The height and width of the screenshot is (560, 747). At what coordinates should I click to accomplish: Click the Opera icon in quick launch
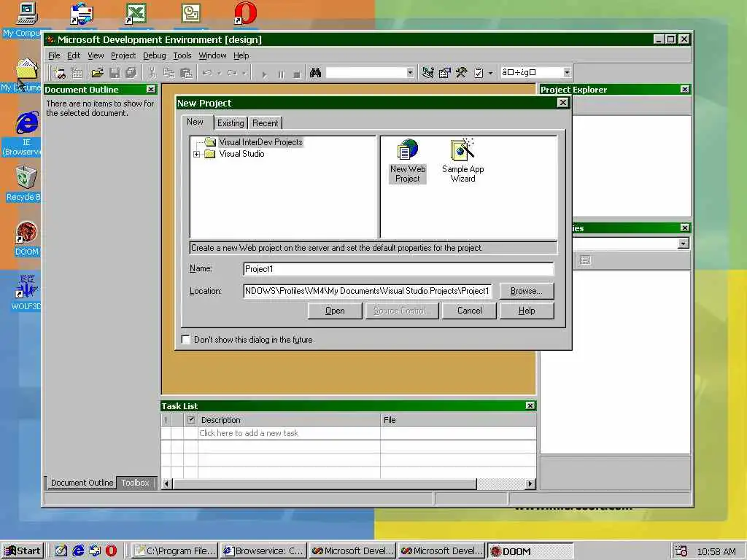pyautogui.click(x=111, y=551)
